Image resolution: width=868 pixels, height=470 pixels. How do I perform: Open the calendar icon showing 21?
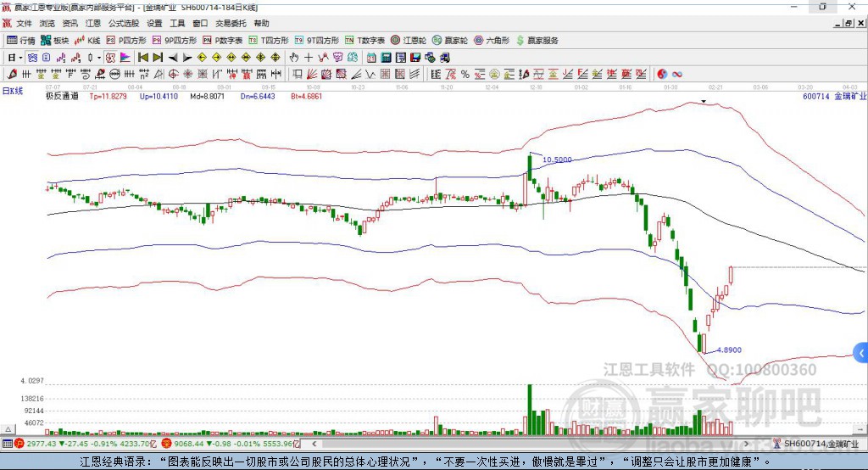pyautogui.click(x=371, y=58)
